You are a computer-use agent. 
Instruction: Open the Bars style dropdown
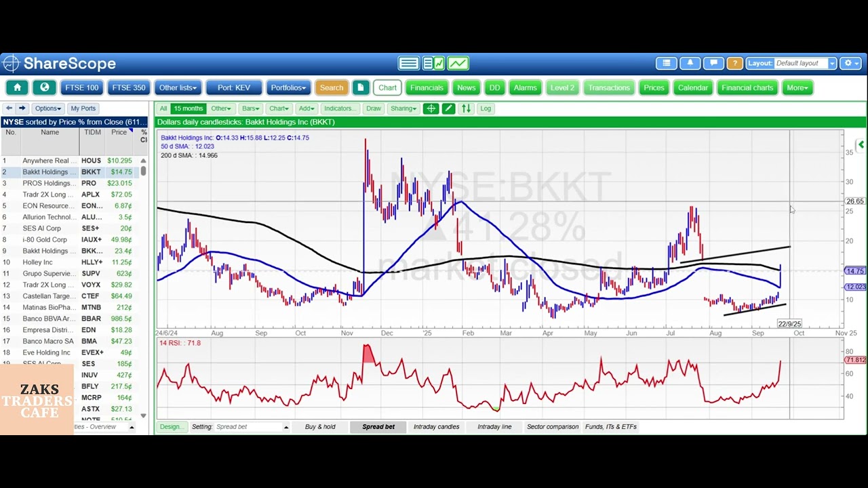click(251, 108)
